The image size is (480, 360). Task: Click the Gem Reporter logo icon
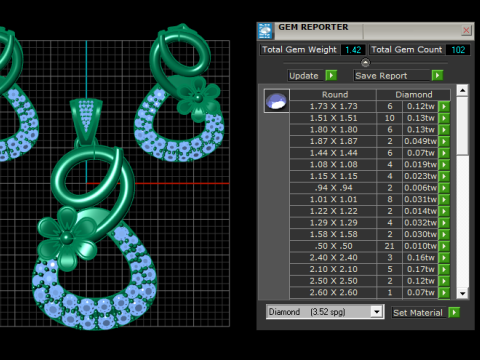[x=265, y=31]
